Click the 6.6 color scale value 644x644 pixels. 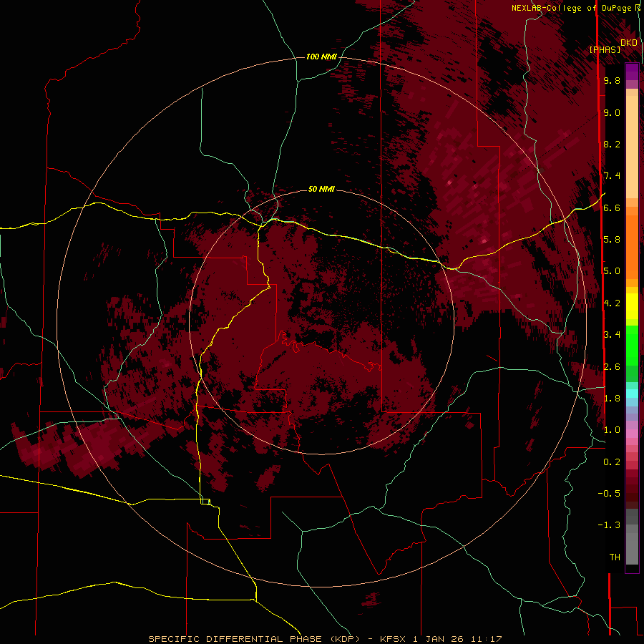pyautogui.click(x=612, y=208)
